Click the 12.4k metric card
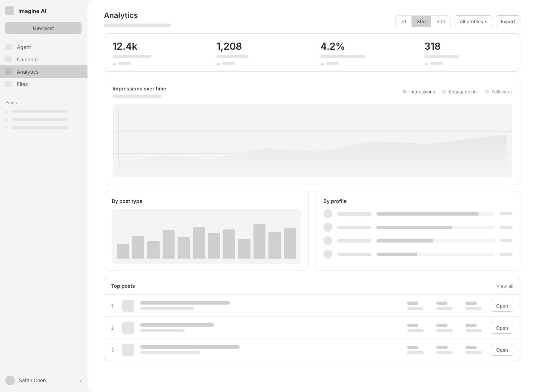The width and height of the screenshot is (535, 392). coord(156,52)
